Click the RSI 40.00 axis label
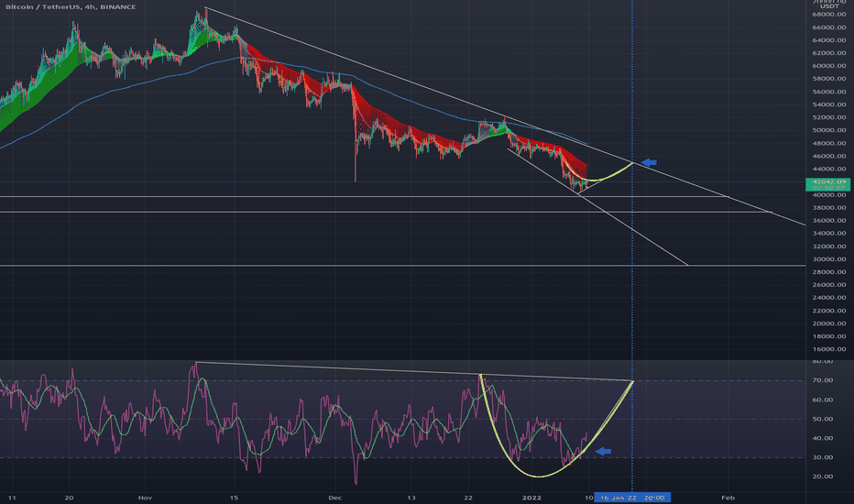 (823, 438)
